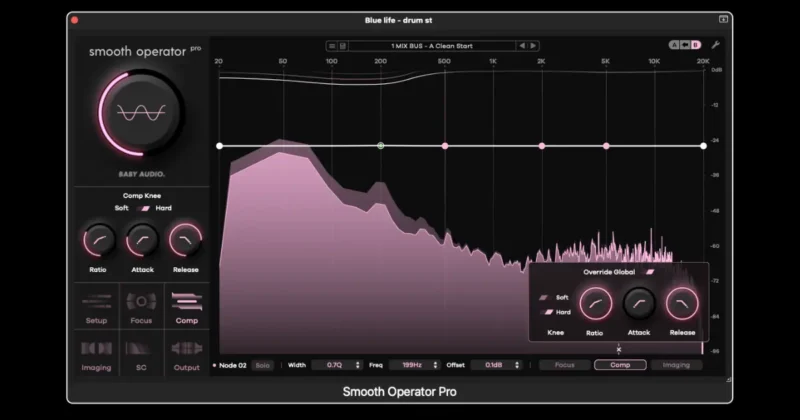Viewport: 800px width, 420px height.
Task: Open the SC sidechain section
Action: [141, 355]
